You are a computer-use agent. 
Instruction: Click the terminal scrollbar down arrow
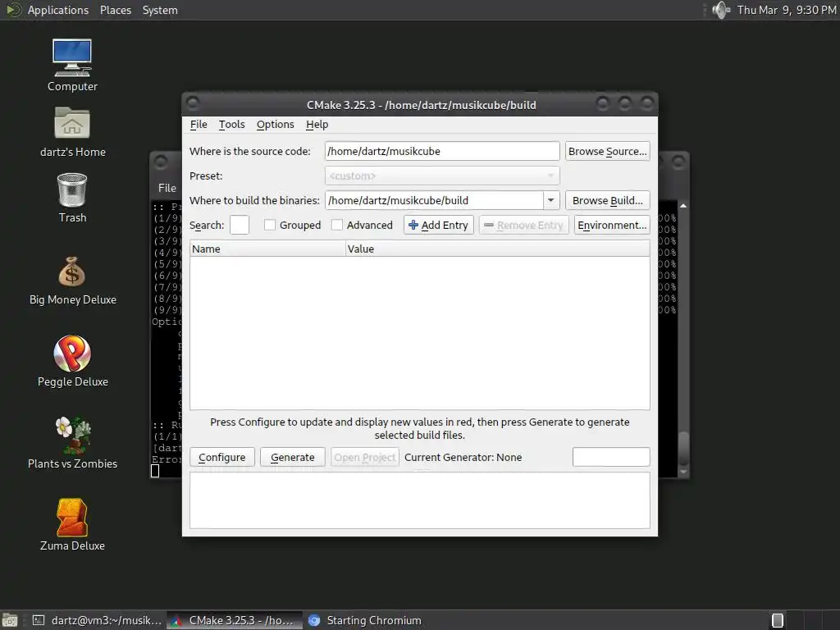[683, 472]
